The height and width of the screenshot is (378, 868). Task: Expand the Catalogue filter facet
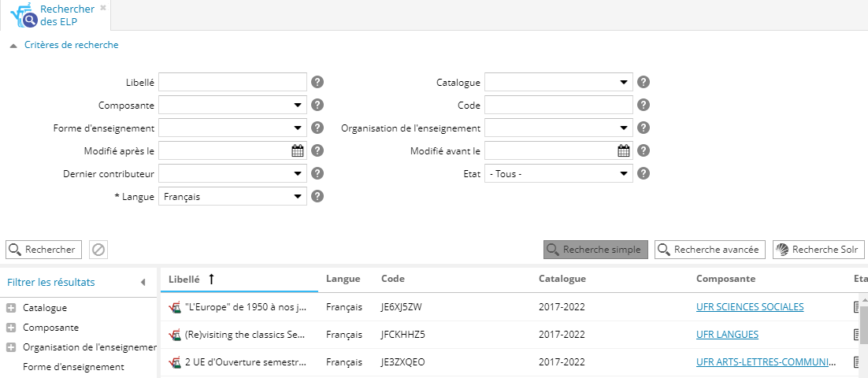click(x=10, y=309)
